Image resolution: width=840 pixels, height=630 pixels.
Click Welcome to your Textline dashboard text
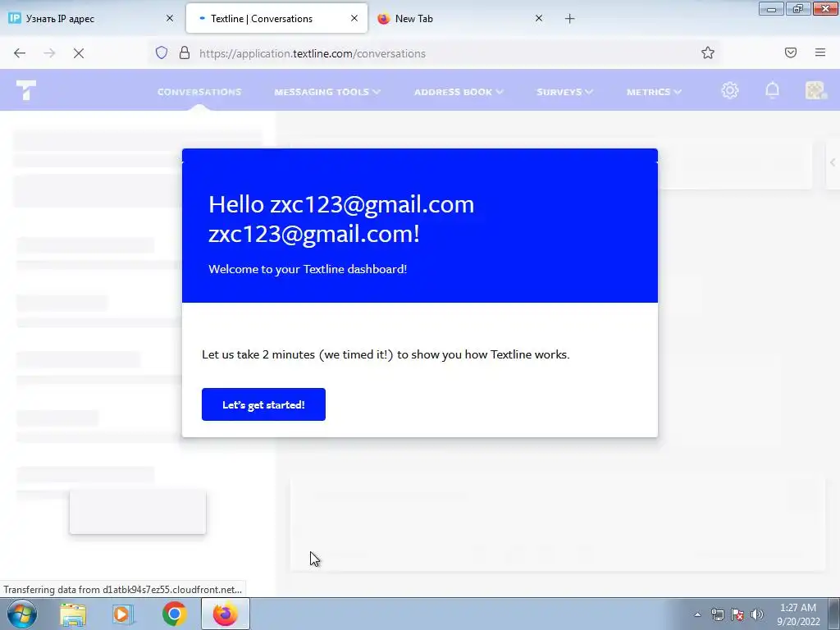[x=308, y=269]
